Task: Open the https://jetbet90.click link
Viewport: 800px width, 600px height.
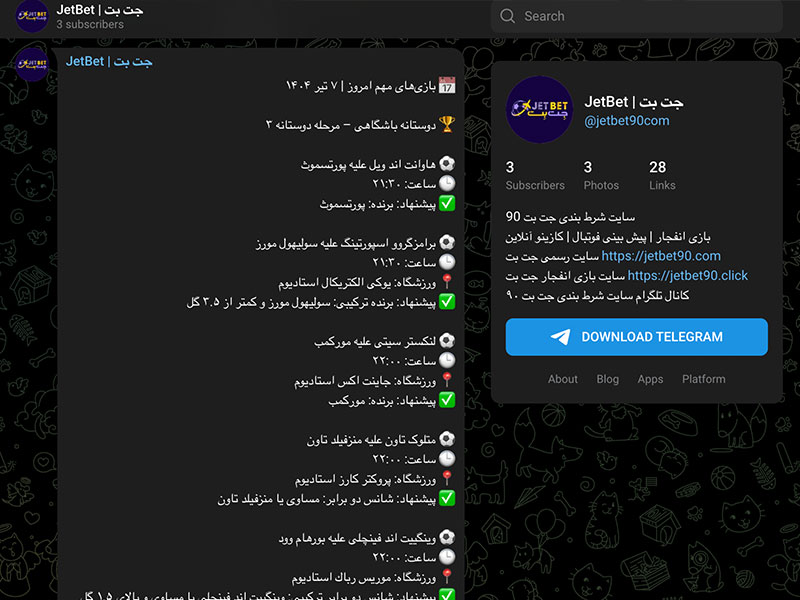Action: [x=688, y=276]
